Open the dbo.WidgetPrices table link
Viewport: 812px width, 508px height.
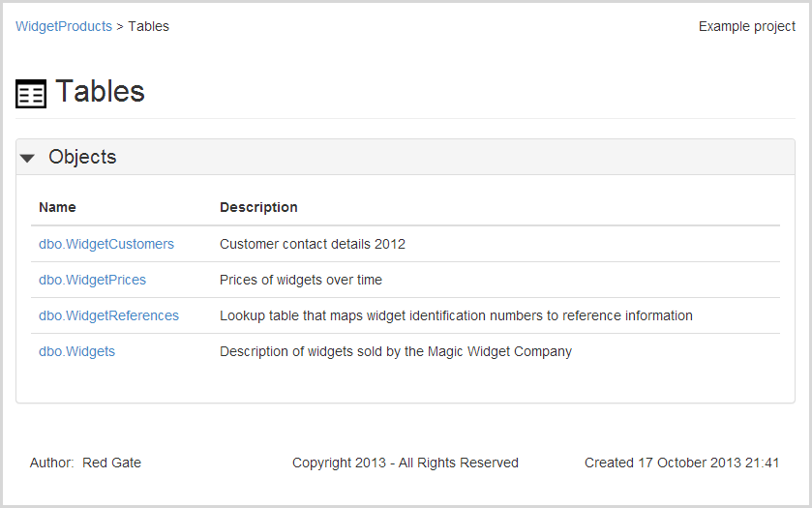92,280
